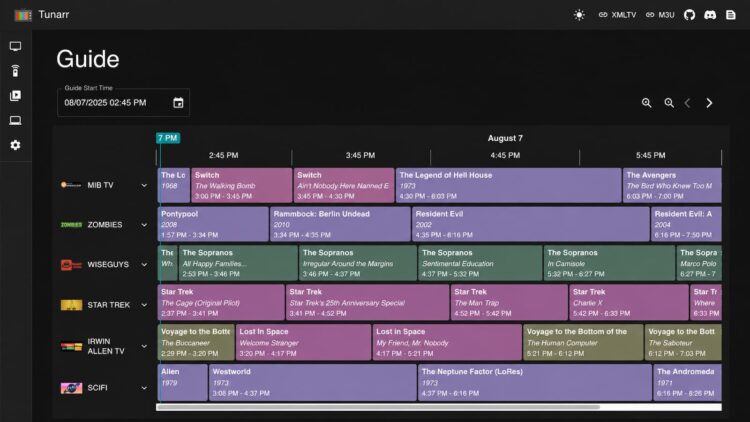This screenshot has width=750, height=422.
Task: Click the Tunarr logo icon
Action: click(22, 15)
